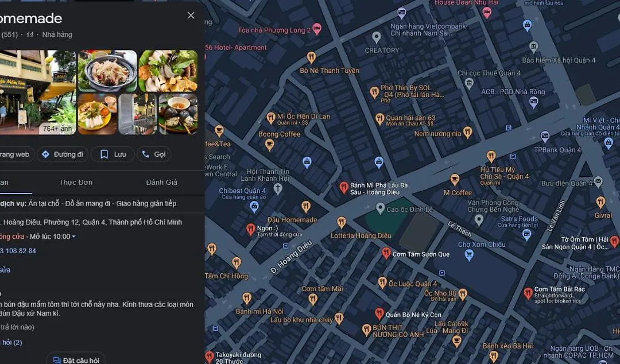The height and width of the screenshot is (364, 620).
Task: Open the storefront photo labeled 764+ ảnh
Action: [x=38, y=92]
